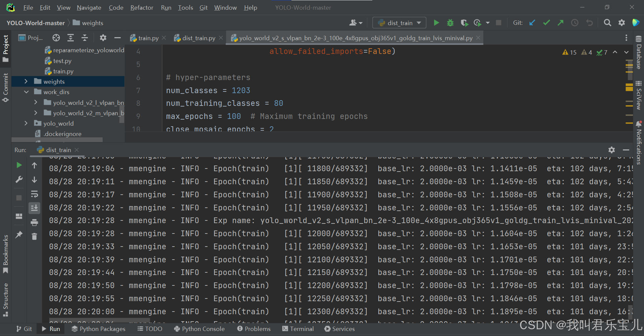Open the Tools menu

pyautogui.click(x=185, y=7)
